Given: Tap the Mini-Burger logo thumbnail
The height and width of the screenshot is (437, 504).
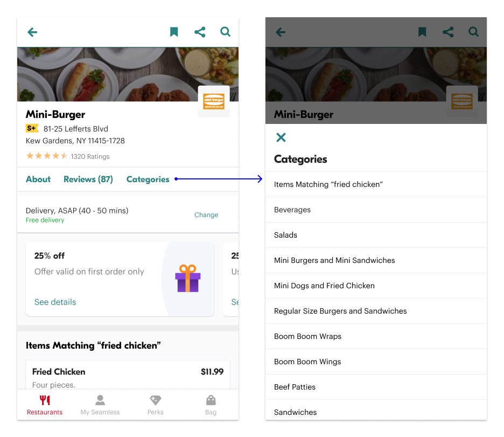Looking at the screenshot, I should tap(214, 101).
